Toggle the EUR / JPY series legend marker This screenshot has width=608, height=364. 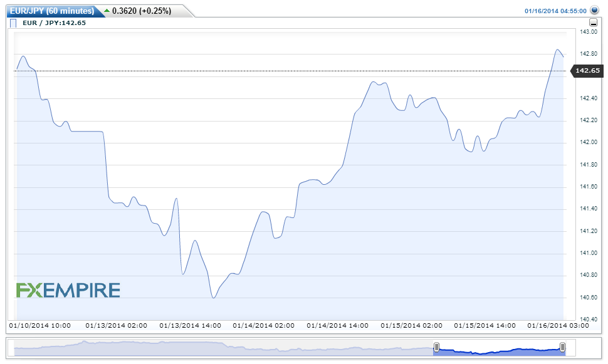pyautogui.click(x=13, y=23)
